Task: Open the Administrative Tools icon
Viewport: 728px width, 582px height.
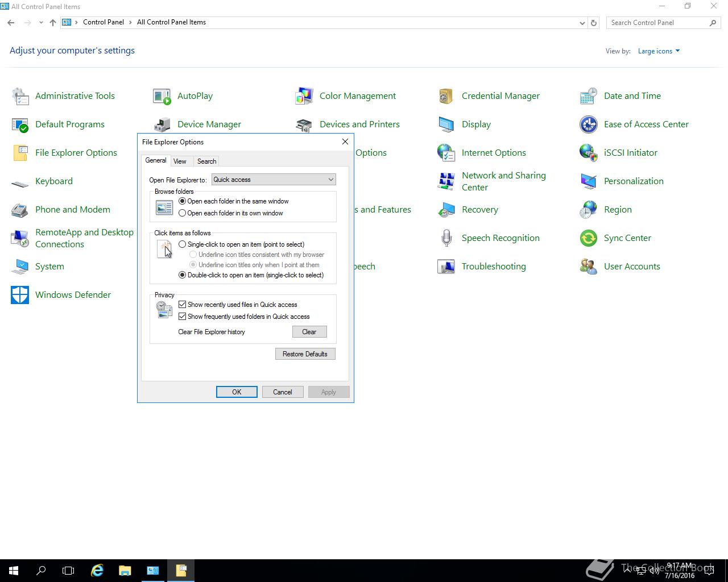Action: click(x=20, y=96)
